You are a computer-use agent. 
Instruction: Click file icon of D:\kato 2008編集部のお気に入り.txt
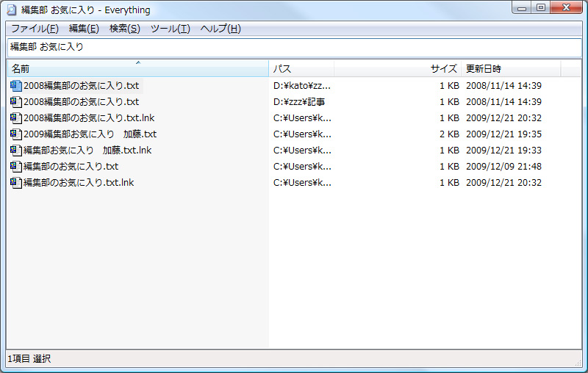[x=15, y=86]
